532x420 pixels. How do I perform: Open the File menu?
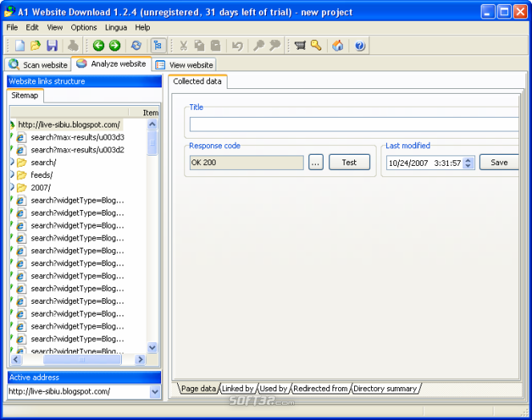[12, 27]
